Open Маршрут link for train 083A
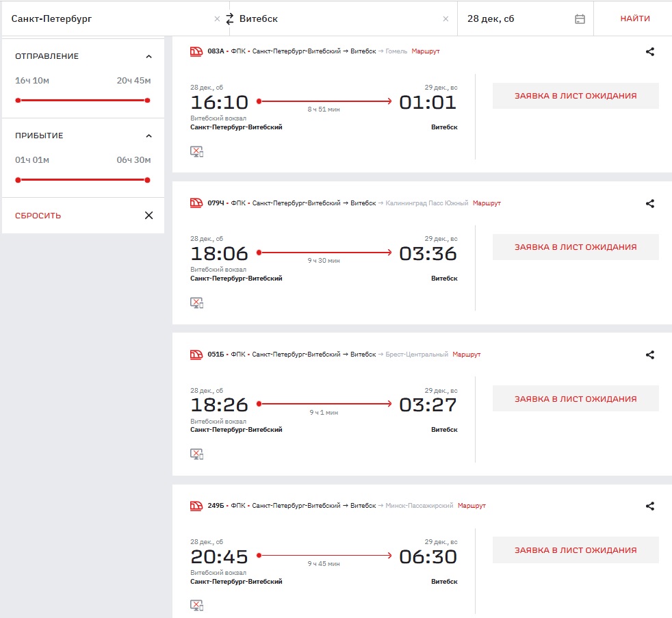672x618 pixels. click(426, 51)
